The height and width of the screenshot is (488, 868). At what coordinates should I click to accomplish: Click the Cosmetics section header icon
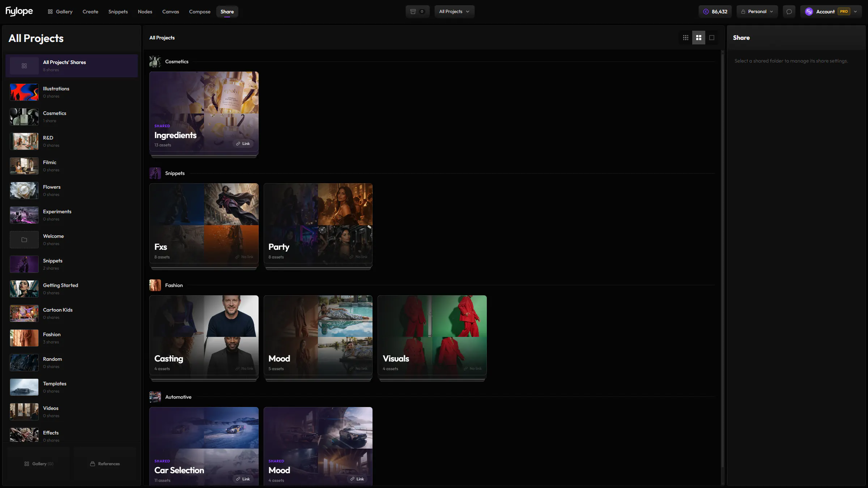155,61
